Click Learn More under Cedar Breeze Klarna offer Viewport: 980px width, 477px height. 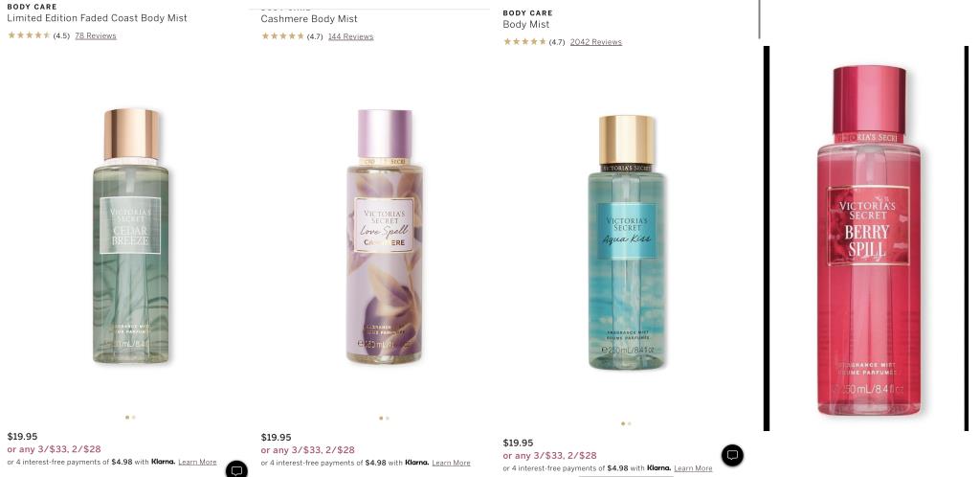coord(197,462)
